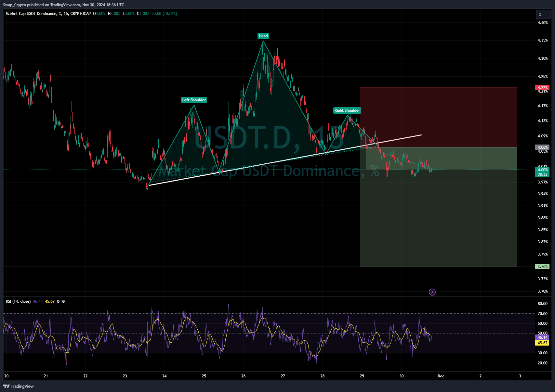555x392 pixels.
Task: Click the 3.94% price axis label
Action: [543, 194]
